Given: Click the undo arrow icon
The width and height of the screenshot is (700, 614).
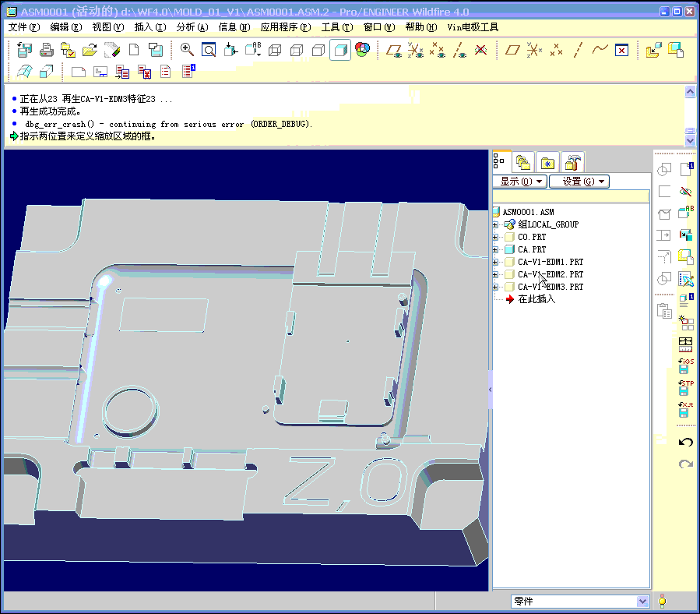Looking at the screenshot, I should (x=686, y=443).
